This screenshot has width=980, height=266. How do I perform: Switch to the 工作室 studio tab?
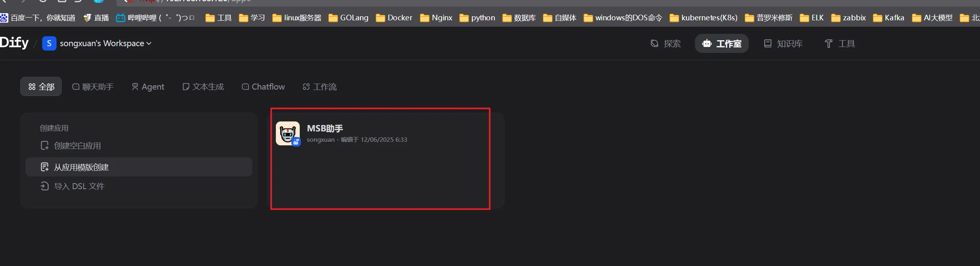coord(722,43)
